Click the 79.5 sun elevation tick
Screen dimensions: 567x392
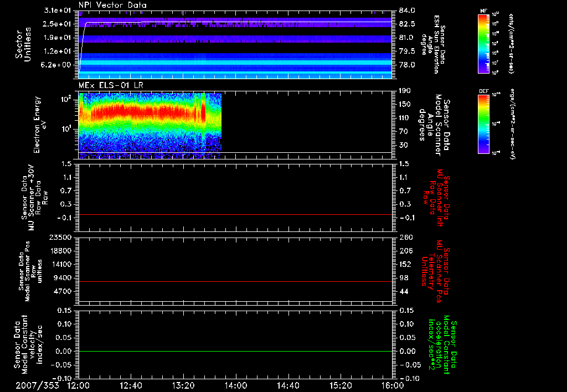click(x=407, y=51)
